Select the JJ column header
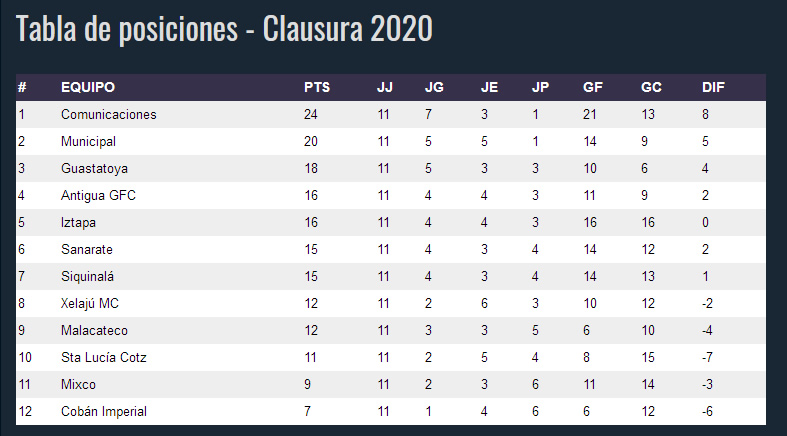The height and width of the screenshot is (436, 787). pos(385,87)
